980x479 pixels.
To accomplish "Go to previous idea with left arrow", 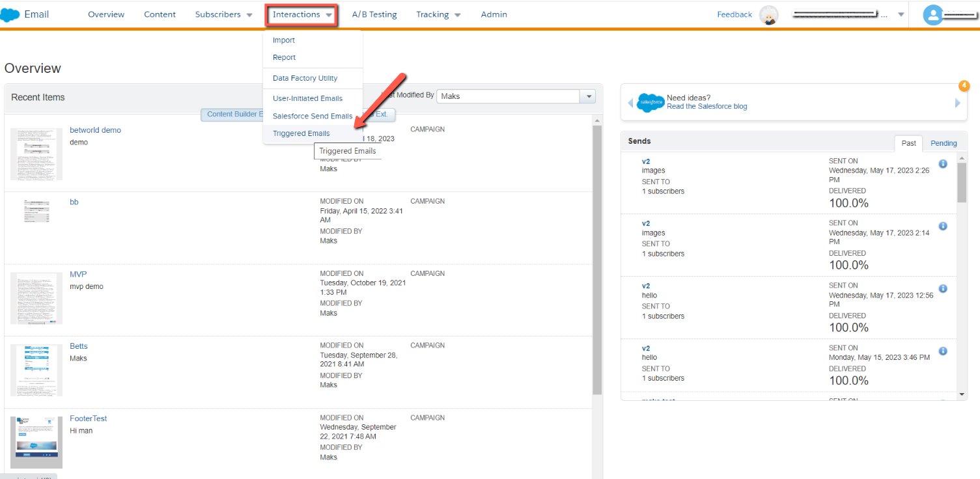I will [x=630, y=103].
